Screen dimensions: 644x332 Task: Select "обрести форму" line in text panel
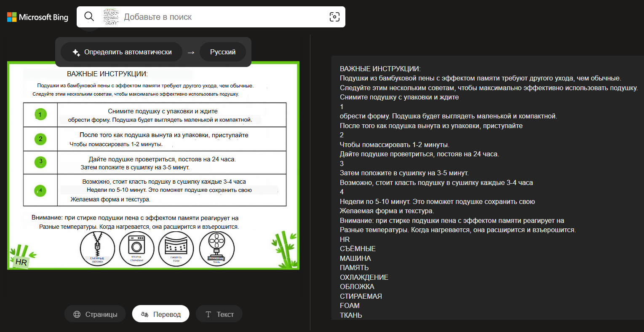[449, 116]
